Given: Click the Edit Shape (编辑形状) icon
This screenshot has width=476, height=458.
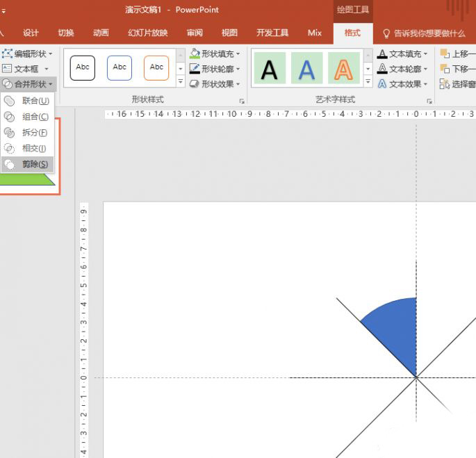Looking at the screenshot, I should [8, 54].
